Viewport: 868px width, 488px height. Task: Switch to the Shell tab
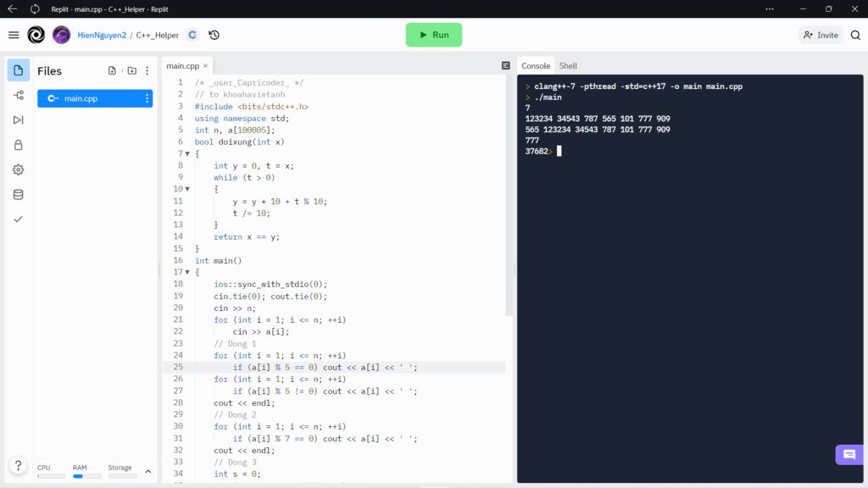pyautogui.click(x=568, y=66)
